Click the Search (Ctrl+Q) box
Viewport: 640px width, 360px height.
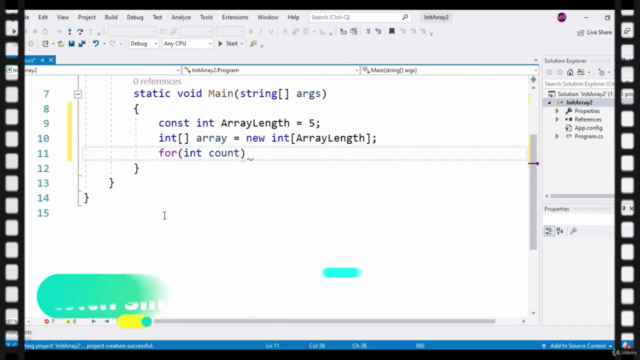(x=359, y=17)
